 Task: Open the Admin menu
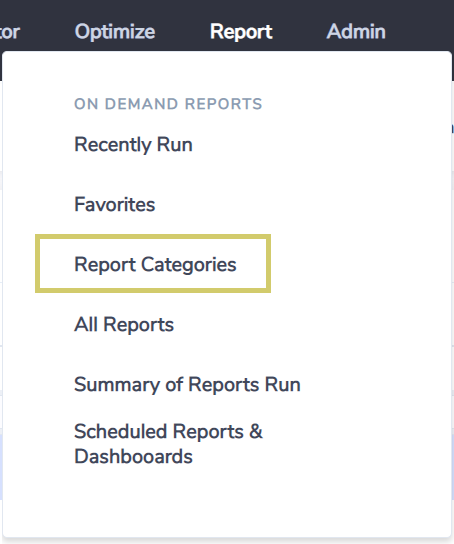(x=356, y=32)
